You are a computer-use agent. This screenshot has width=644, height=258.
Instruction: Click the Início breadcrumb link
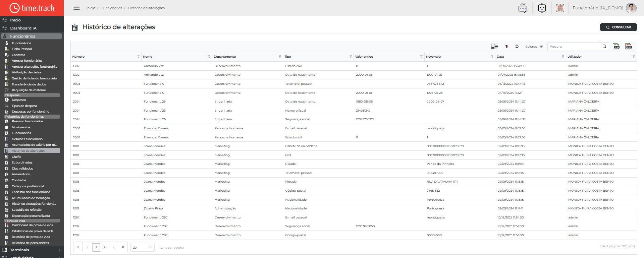tap(91, 8)
